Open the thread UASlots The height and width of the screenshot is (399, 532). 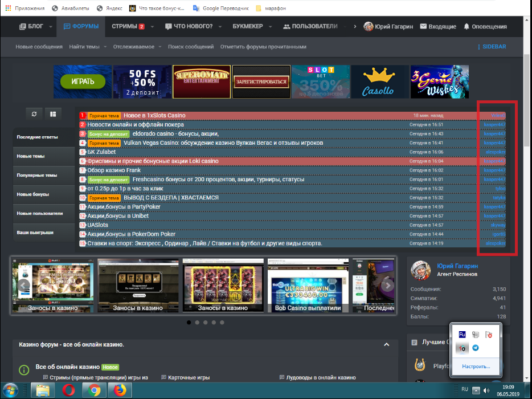tap(98, 225)
